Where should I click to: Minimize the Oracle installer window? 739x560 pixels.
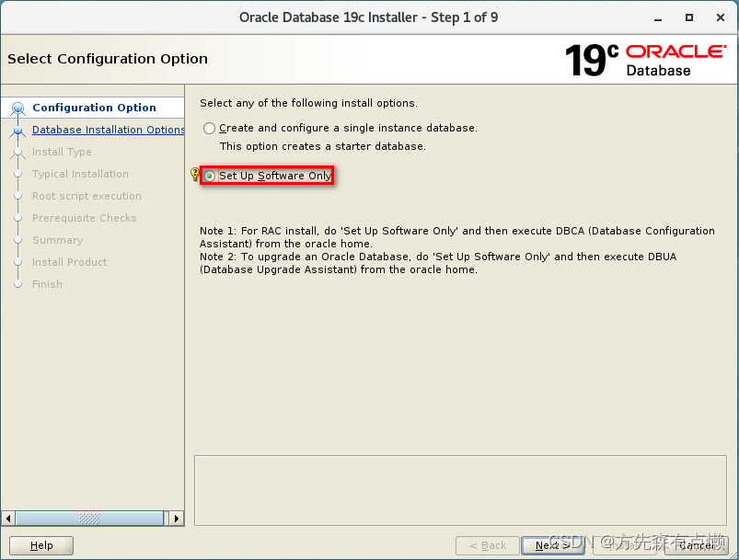click(x=658, y=17)
